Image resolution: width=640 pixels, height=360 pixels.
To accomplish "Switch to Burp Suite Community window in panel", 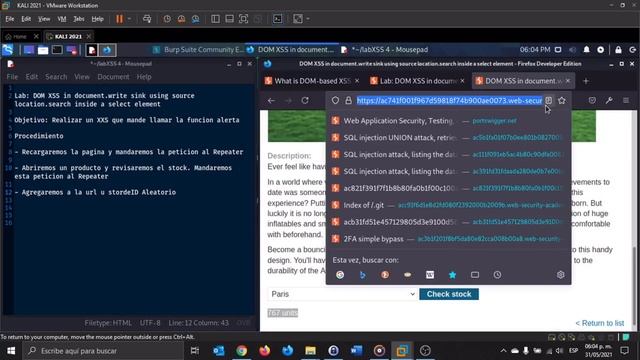I will tap(199, 50).
